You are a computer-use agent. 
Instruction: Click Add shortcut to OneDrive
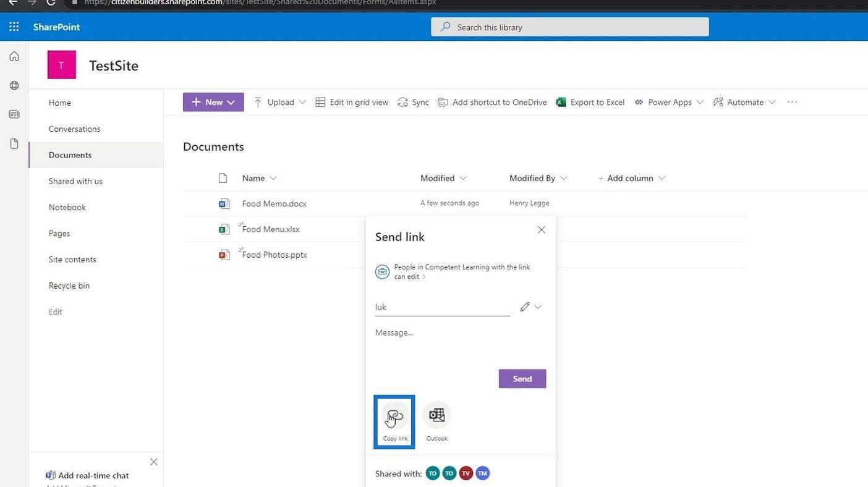pos(492,102)
